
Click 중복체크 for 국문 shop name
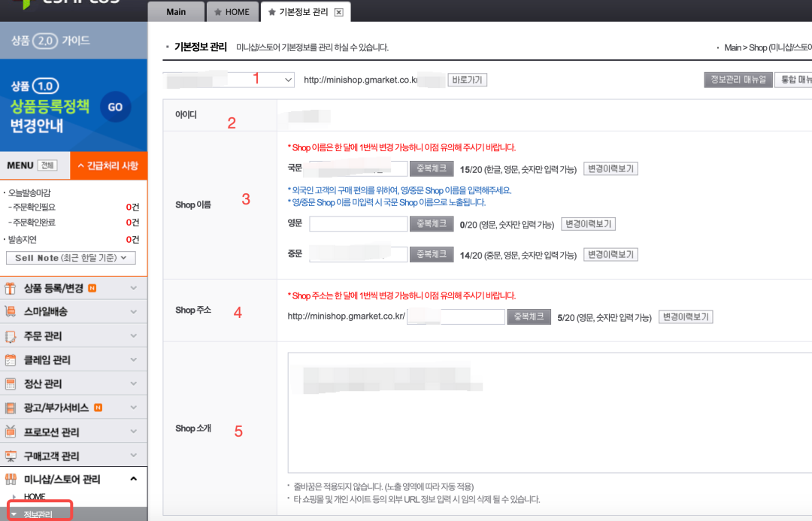coord(432,168)
